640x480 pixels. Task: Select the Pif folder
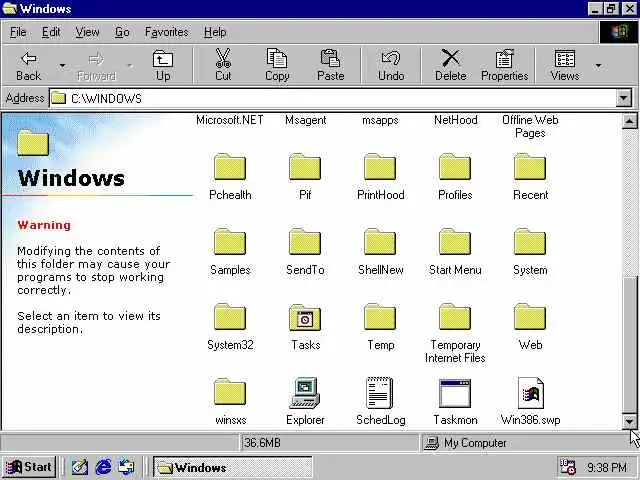(x=305, y=176)
